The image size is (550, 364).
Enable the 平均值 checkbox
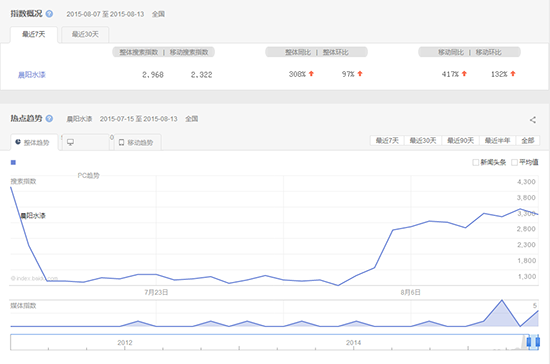(x=515, y=162)
